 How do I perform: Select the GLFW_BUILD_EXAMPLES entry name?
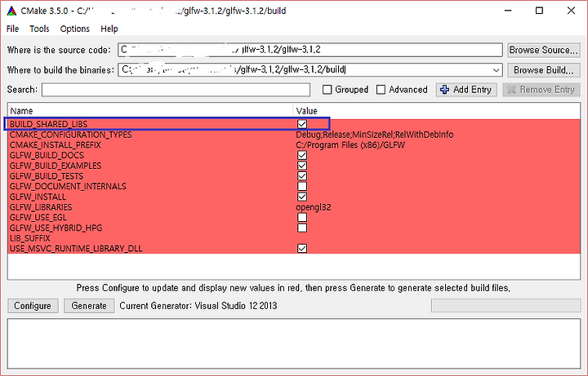pos(56,166)
